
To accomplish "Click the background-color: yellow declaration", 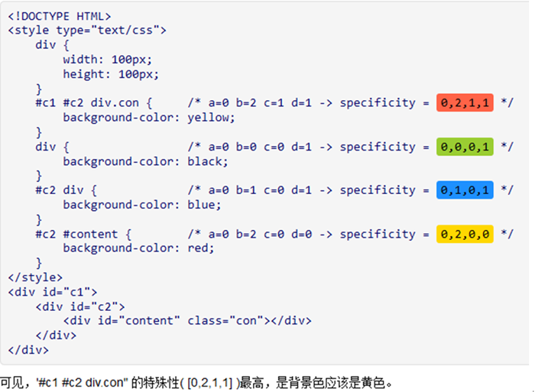I will coord(149,118).
